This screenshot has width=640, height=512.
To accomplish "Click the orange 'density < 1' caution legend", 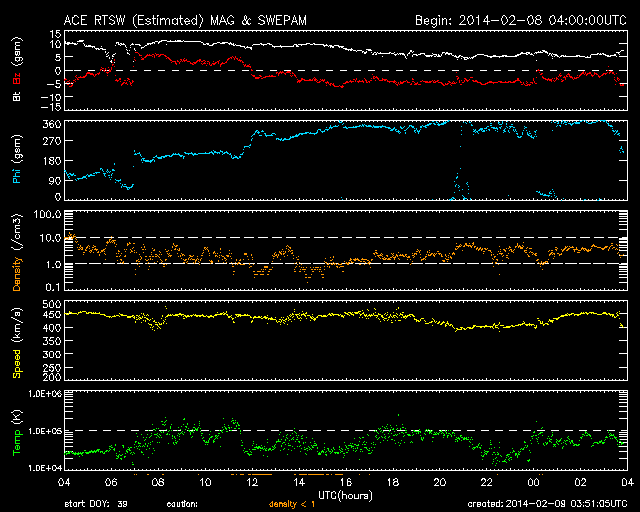I will (292, 504).
